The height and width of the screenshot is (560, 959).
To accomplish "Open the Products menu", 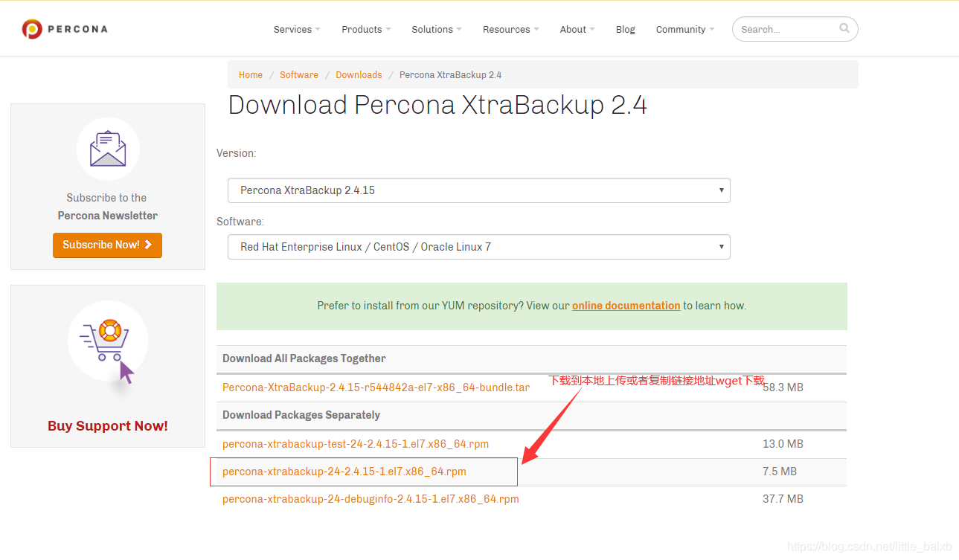I will click(366, 30).
